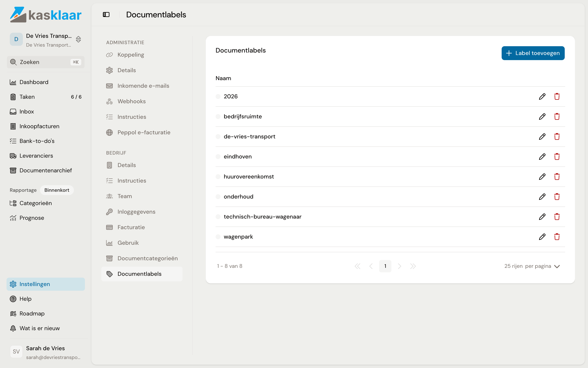The height and width of the screenshot is (368, 588).
Task: Open Inkomende e-mails settings
Action: 142,86
